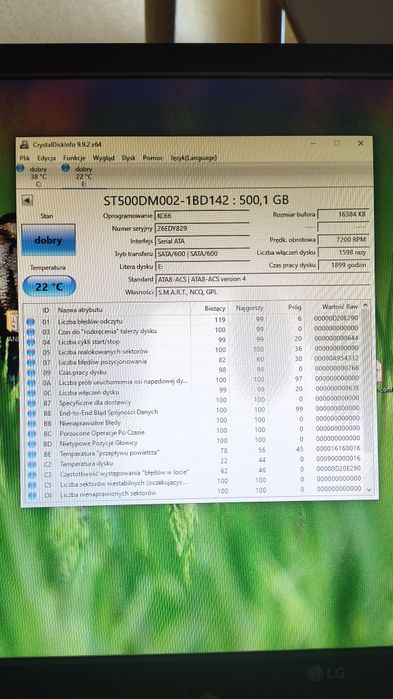Click status icon for attribute B7 vendor specific
Image resolution: width=393 pixels, height=699 pixels.
31,403
